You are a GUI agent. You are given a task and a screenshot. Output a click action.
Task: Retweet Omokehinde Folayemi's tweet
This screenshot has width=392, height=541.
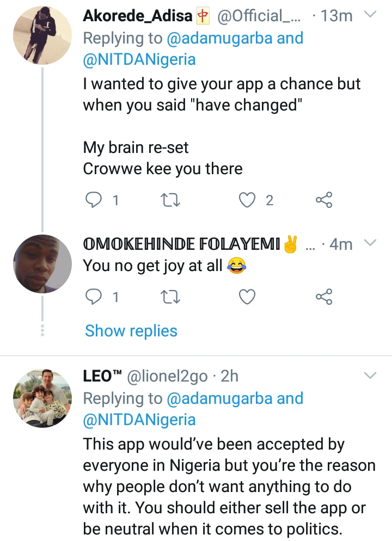172,297
